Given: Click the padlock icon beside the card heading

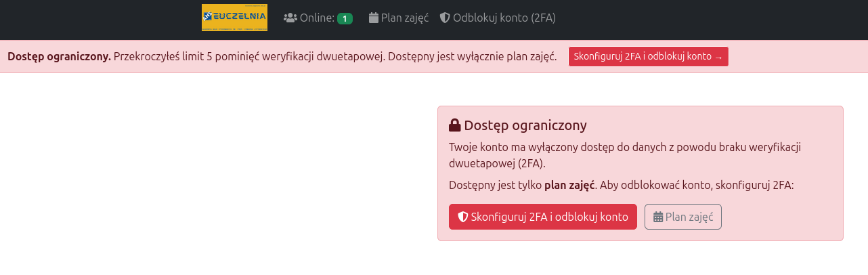Looking at the screenshot, I should 455,125.
